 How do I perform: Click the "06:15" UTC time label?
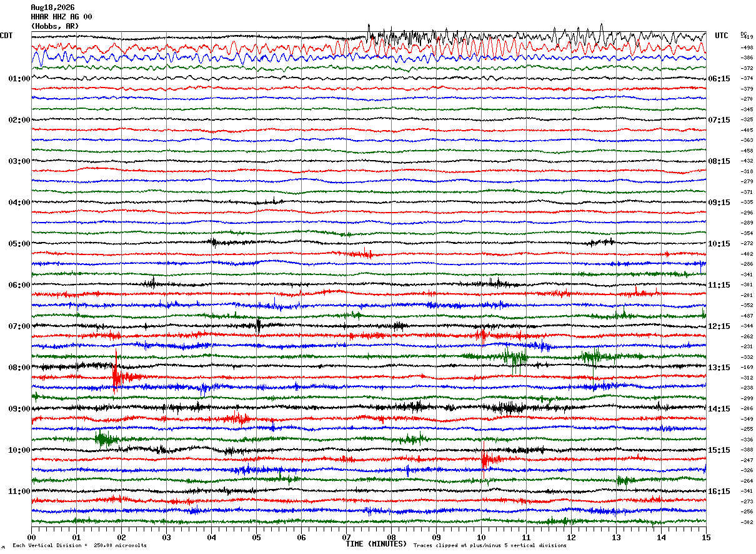point(719,79)
